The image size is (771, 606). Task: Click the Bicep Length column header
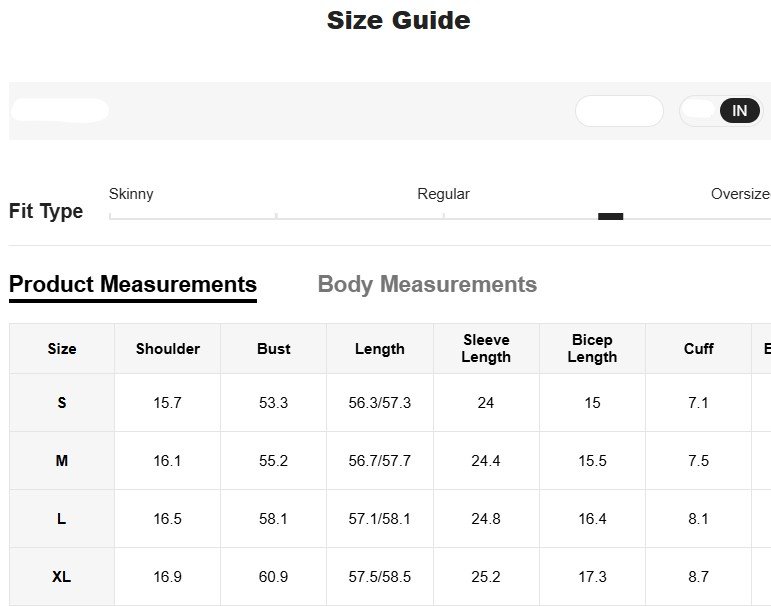(592, 349)
